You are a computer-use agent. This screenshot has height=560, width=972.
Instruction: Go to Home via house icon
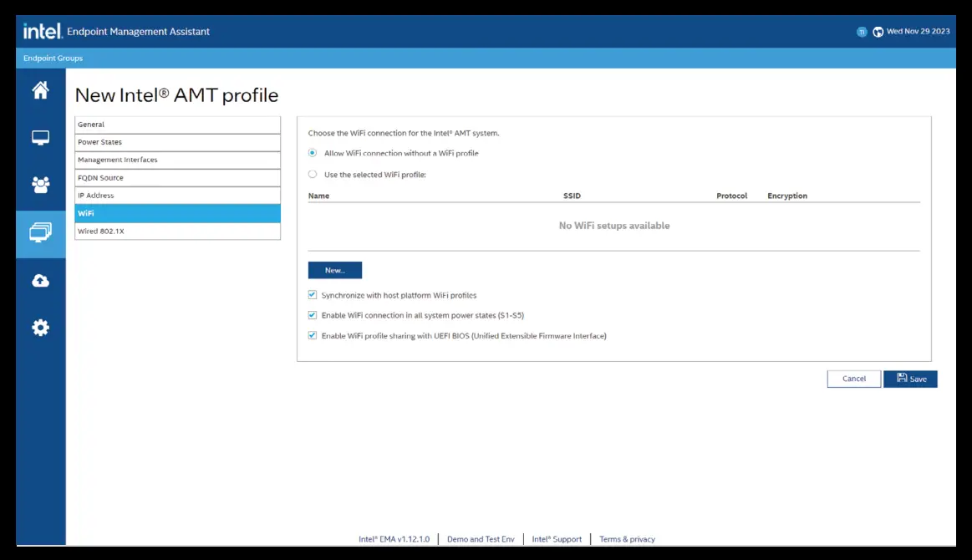pos(40,90)
